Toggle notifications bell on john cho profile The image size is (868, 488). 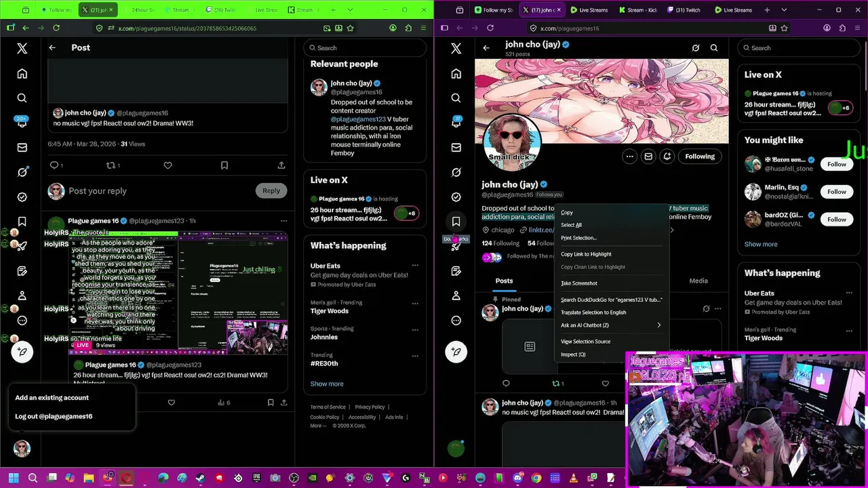click(667, 157)
